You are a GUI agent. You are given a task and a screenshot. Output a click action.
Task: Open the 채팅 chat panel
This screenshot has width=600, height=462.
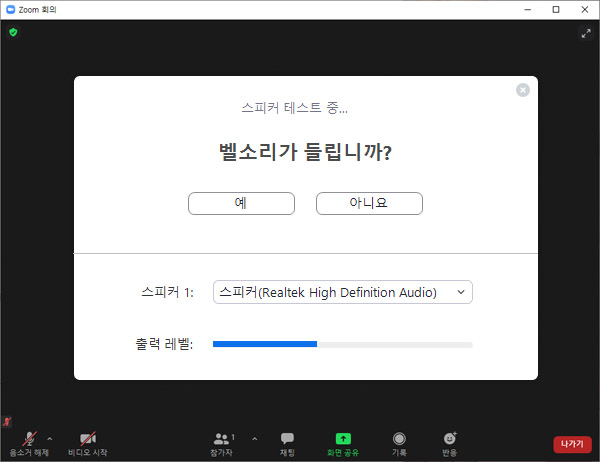point(287,443)
